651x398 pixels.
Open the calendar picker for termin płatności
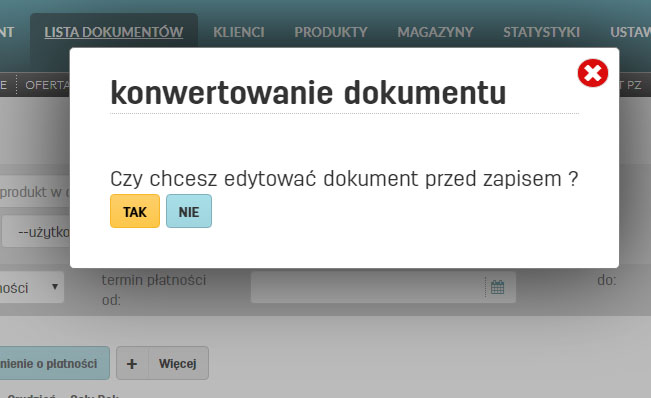pos(497,287)
